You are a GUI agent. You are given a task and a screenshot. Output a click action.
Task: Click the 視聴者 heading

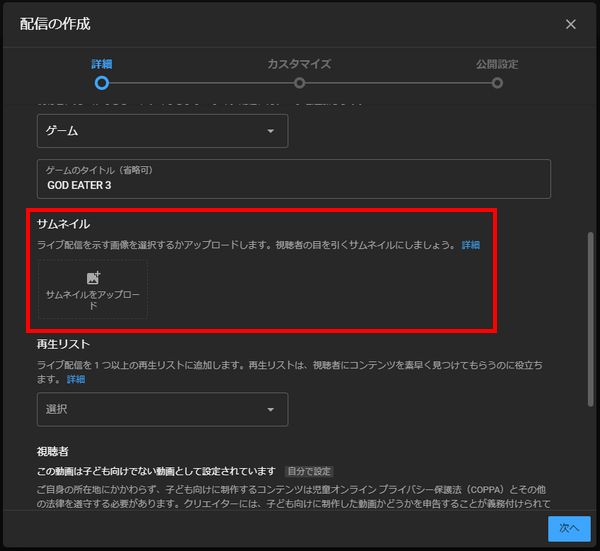52,452
